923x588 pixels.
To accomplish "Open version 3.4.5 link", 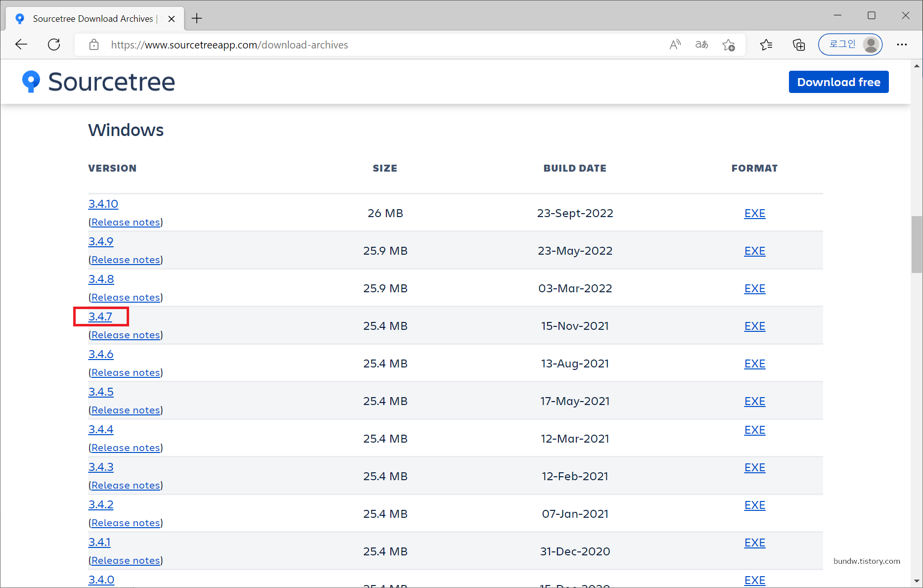I will [x=101, y=392].
